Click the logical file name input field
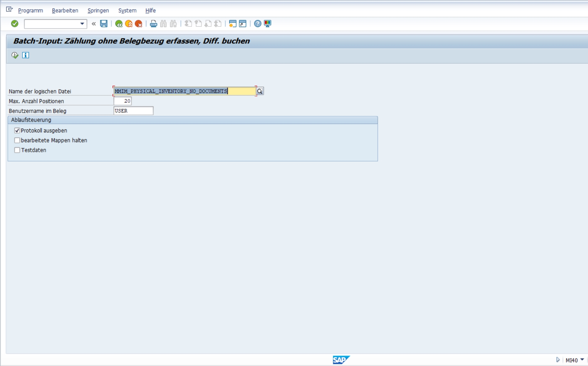Image resolution: width=588 pixels, height=366 pixels. pyautogui.click(x=185, y=91)
